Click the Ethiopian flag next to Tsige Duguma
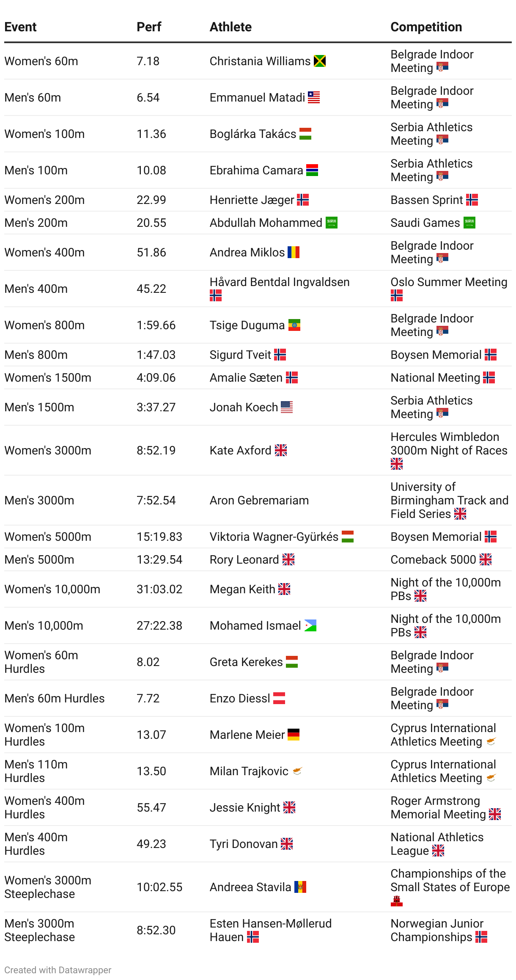Screen dimensions: 516x980 tap(294, 325)
